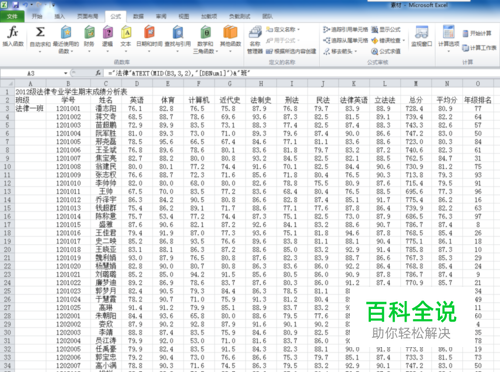
Task: Switch to the Home (开始) tab
Action: pyautogui.click(x=37, y=16)
